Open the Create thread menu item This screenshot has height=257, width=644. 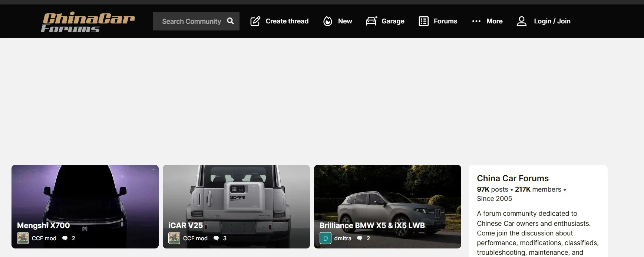[x=280, y=21]
